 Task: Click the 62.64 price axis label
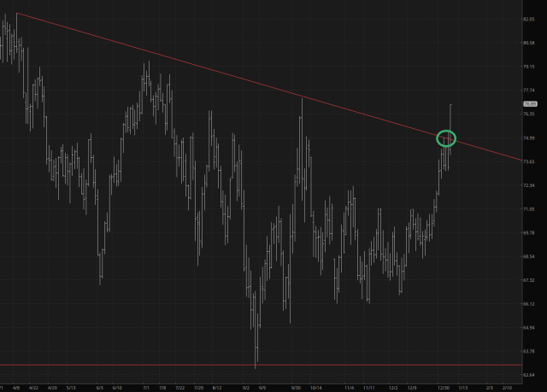pyautogui.click(x=529, y=375)
